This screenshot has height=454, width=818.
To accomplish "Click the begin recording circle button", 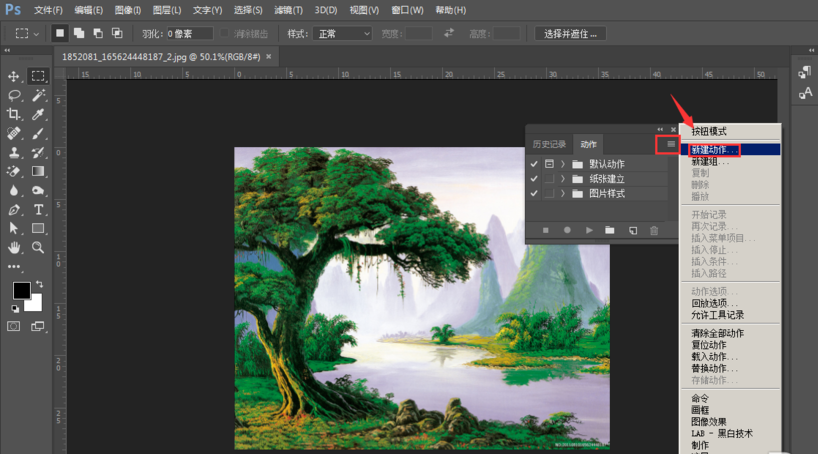I will pyautogui.click(x=567, y=230).
